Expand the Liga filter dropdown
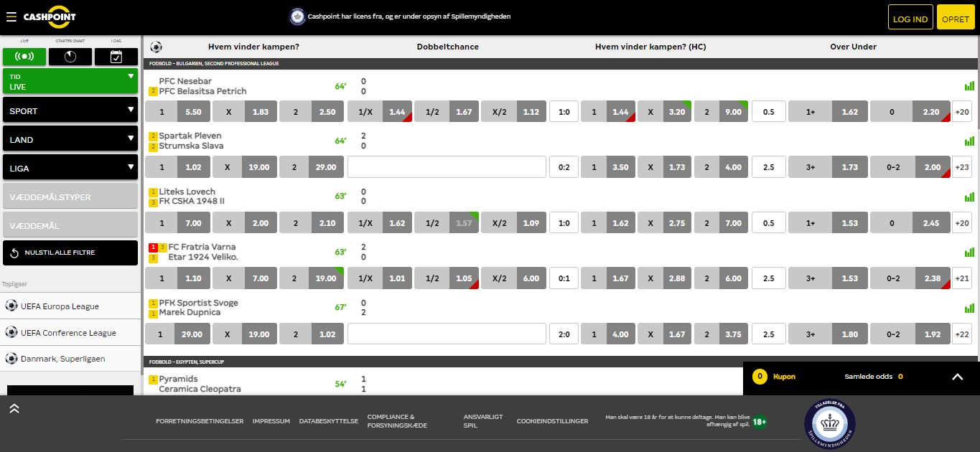Viewport: 980px width, 452px height. tap(70, 168)
